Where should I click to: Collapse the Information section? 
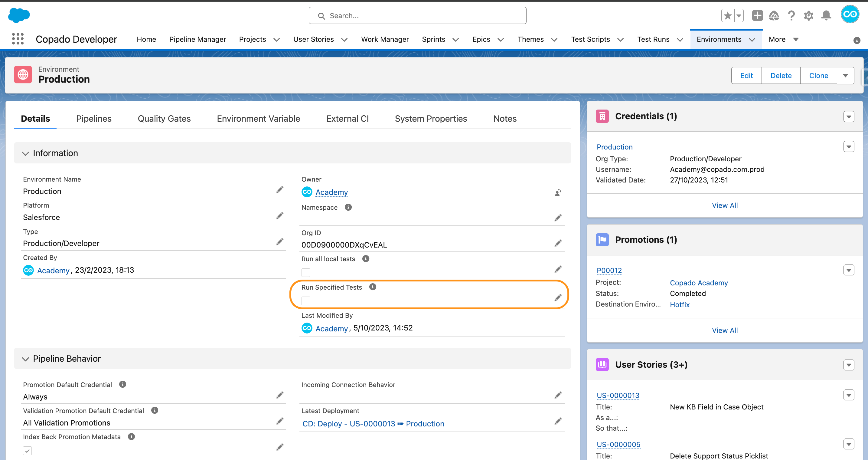pos(25,153)
